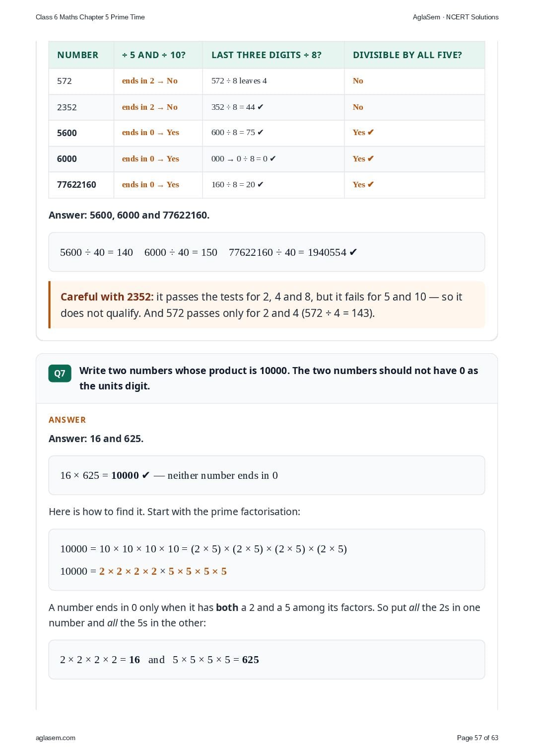The width and height of the screenshot is (534, 756).
Task: Click the DIVISIBLE BY ALL FIVE? header
Action: coord(407,55)
